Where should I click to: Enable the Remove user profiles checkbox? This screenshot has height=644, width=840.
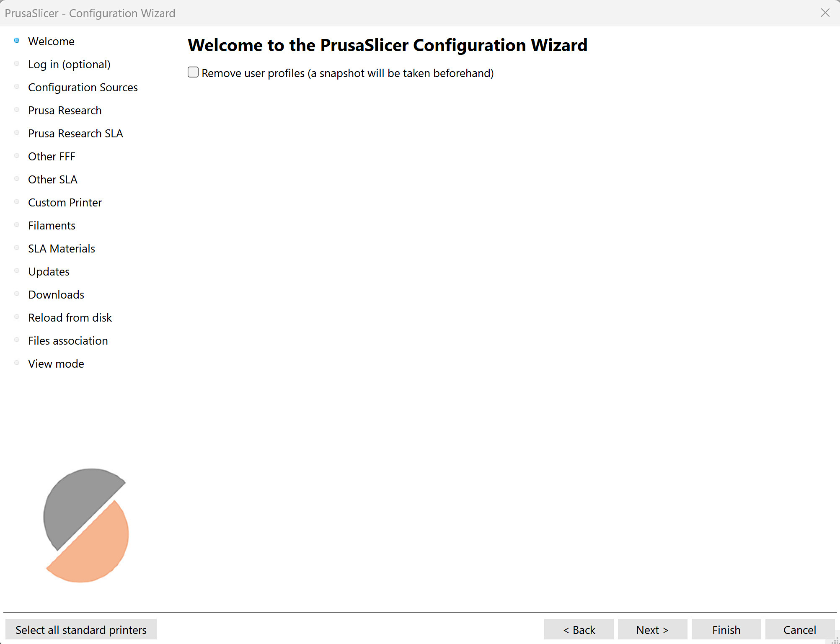(x=193, y=72)
